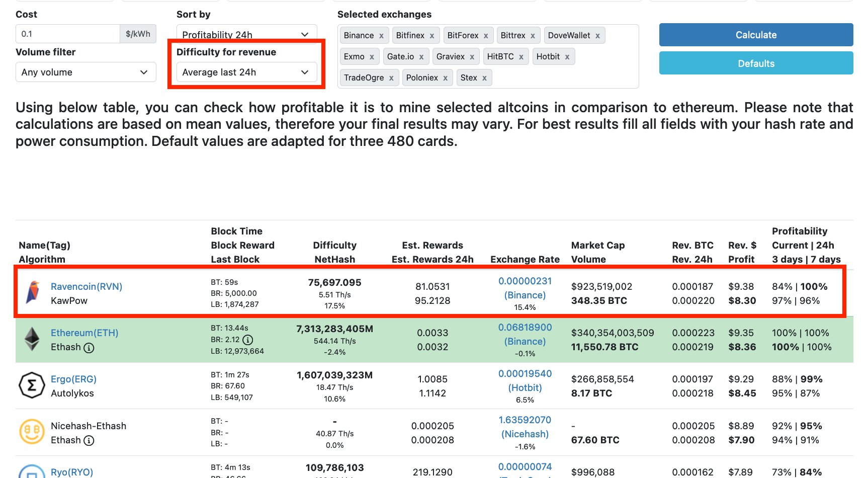Viewport: 868px width, 478px height.
Task: Remove Binance from selected exchanges
Action: (x=381, y=36)
